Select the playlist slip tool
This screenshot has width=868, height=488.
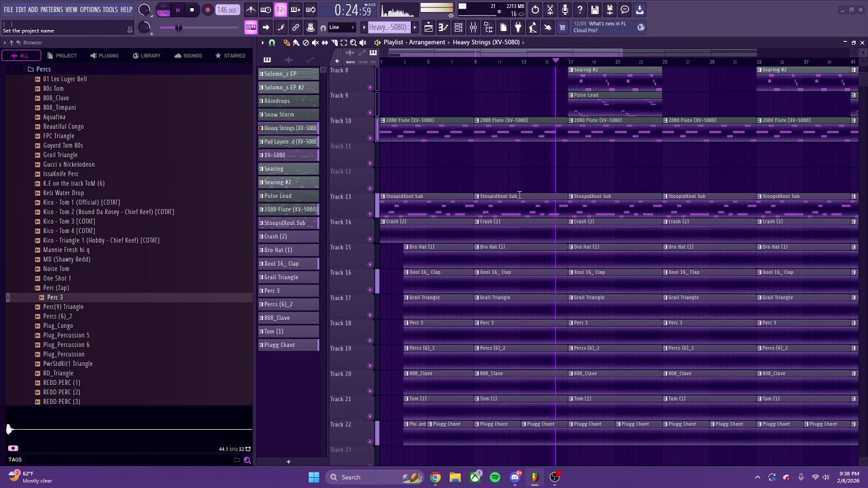324,43
